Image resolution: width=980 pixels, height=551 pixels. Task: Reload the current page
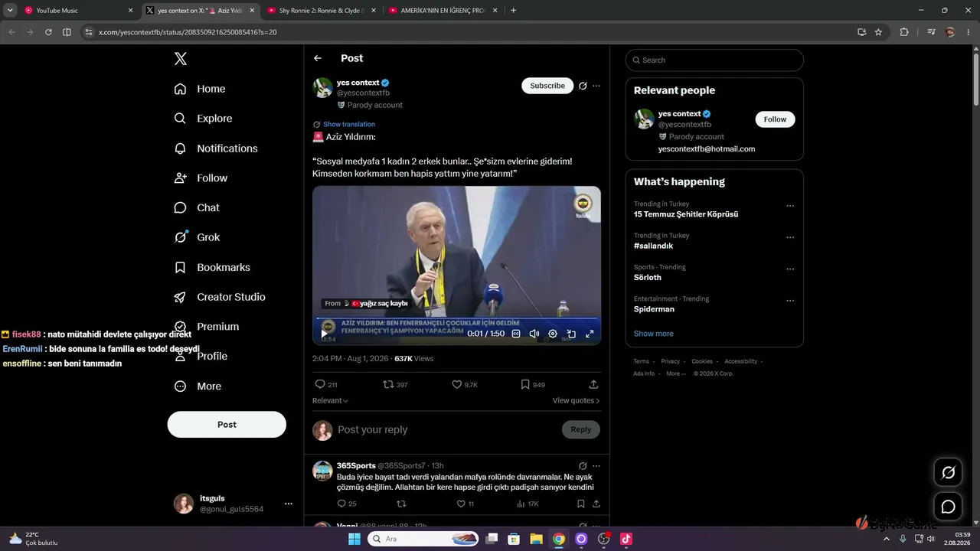(x=48, y=32)
